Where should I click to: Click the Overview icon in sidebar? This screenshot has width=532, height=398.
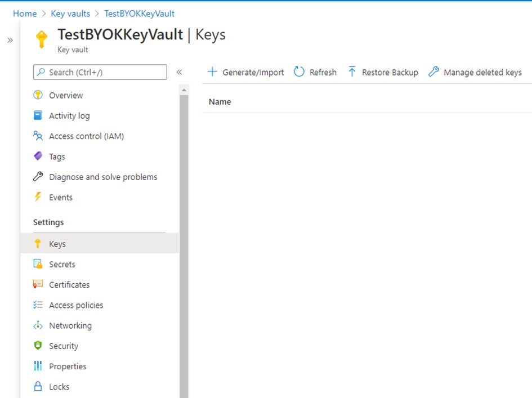point(38,95)
